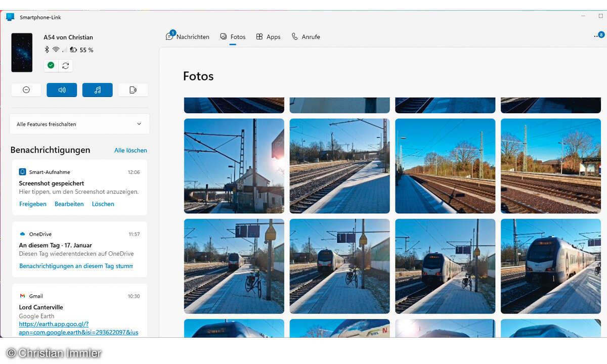607x364 pixels.
Task: Click the 11:57 OneDrive timestamp
Action: 134,235
